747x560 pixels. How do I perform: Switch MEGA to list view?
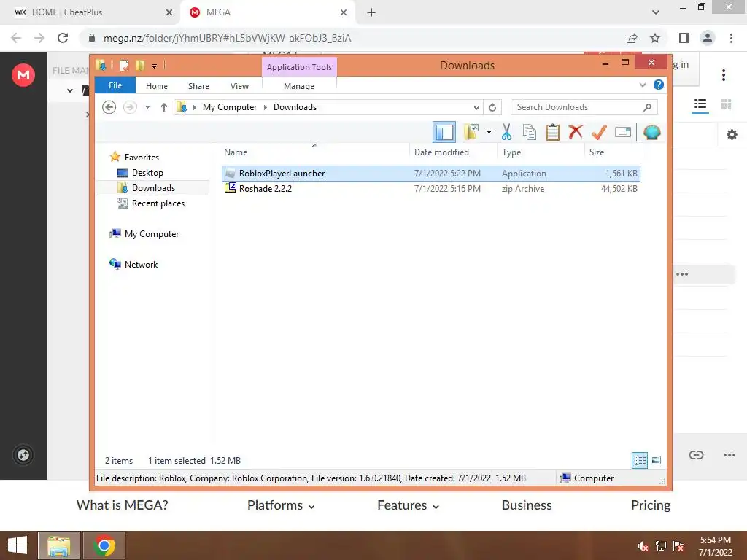coord(700,104)
